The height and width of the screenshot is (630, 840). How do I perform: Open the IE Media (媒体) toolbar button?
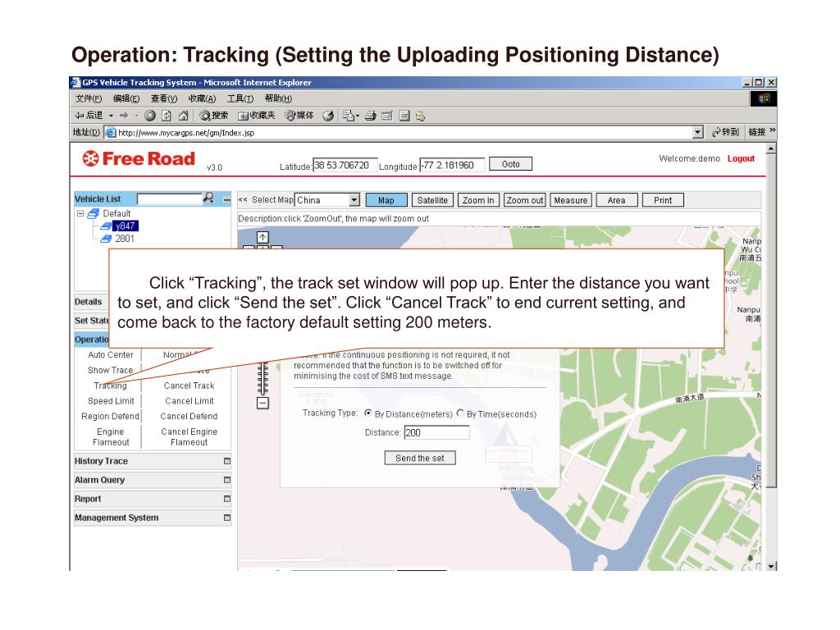(299, 115)
